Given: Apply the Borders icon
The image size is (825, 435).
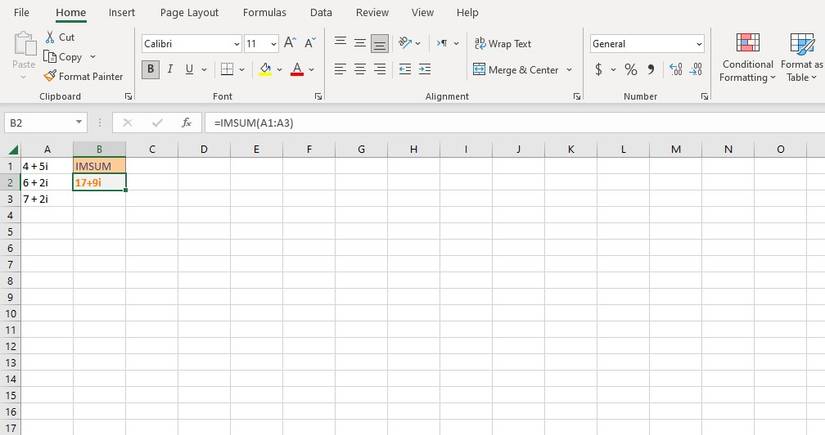Looking at the screenshot, I should (x=227, y=69).
